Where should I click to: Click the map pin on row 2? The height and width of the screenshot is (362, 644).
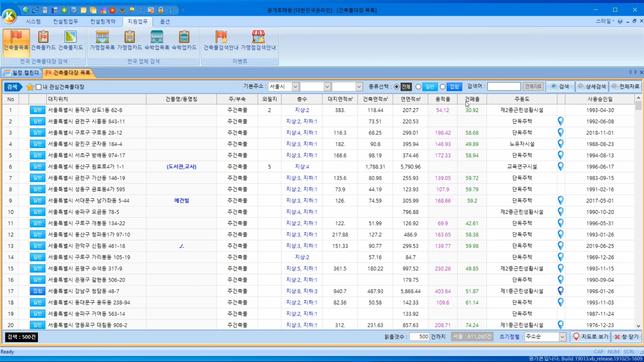[560, 121]
